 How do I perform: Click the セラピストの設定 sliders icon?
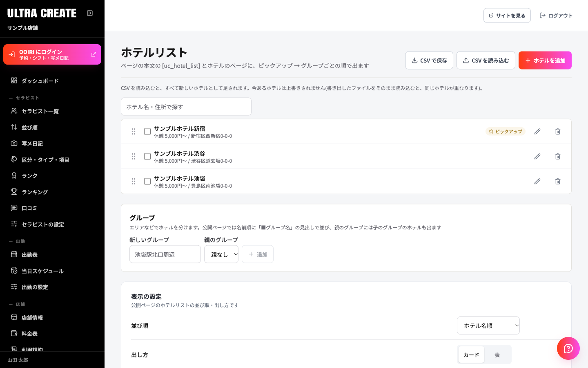(14, 224)
